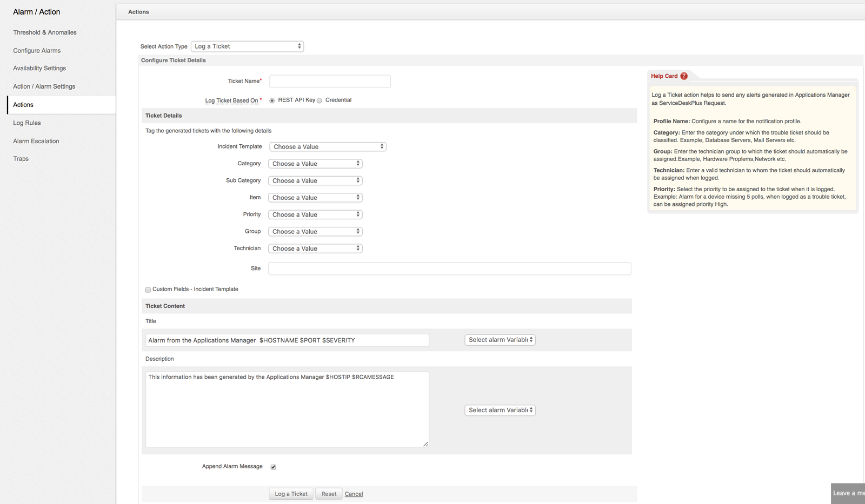The height and width of the screenshot is (504, 865).
Task: Click the Ticket Name input field
Action: 330,82
